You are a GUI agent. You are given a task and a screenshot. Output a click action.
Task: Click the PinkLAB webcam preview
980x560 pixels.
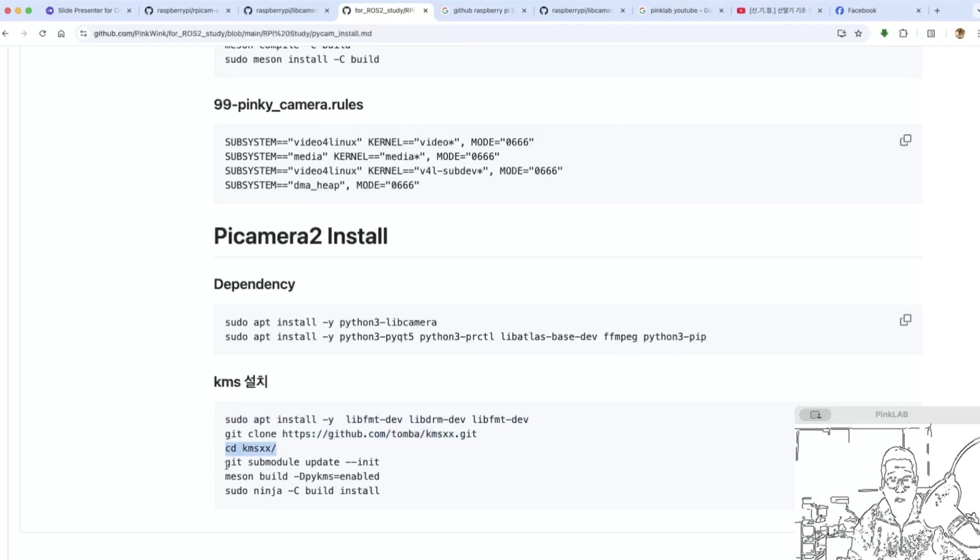pyautogui.click(x=887, y=493)
